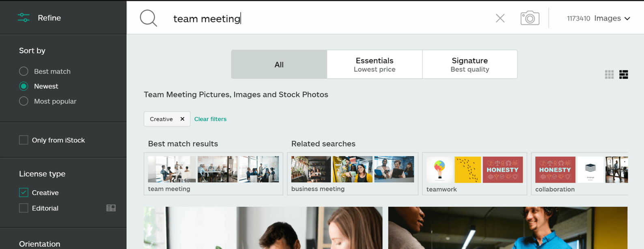
Task: Uncheck the Creative license checkbox
Action: click(x=24, y=193)
